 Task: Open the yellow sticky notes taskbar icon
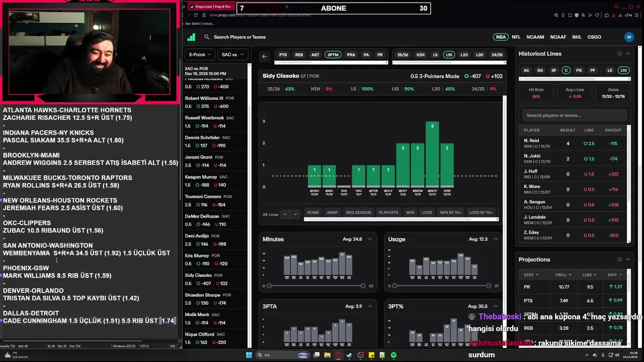click(371, 355)
